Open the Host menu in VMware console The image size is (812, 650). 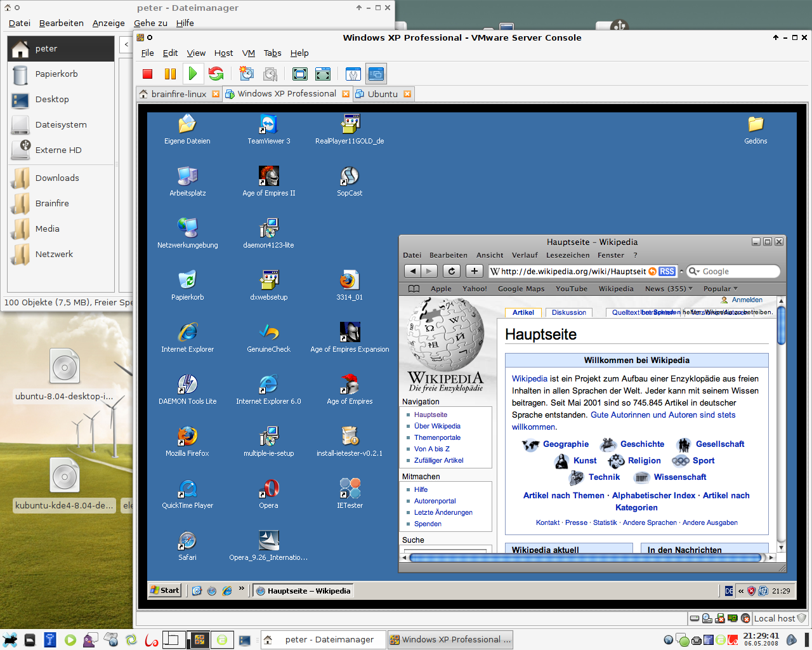223,53
